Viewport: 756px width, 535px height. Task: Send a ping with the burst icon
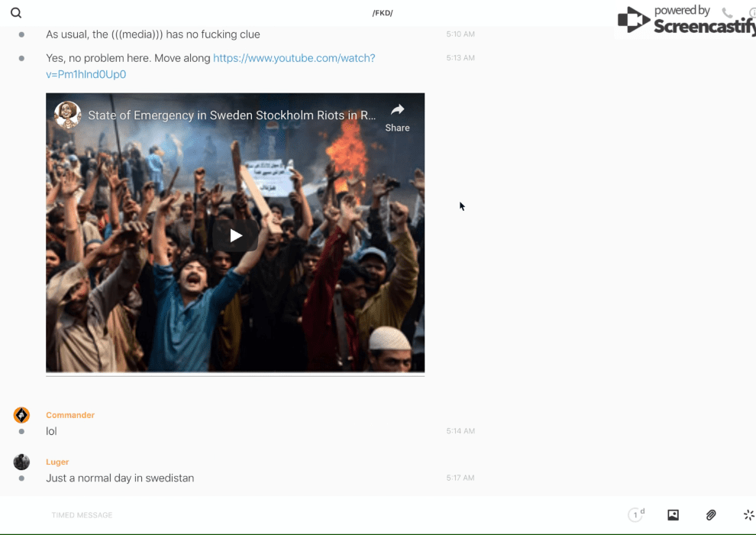[748, 515]
